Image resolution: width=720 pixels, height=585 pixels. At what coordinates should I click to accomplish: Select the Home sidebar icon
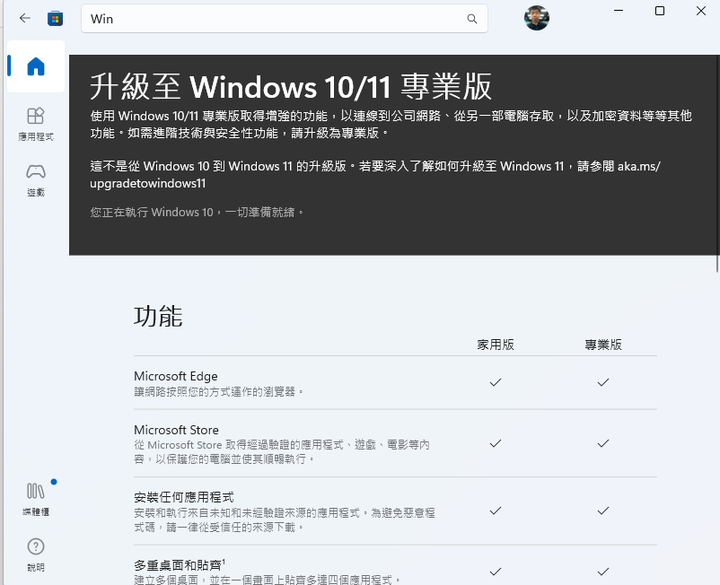point(36,67)
